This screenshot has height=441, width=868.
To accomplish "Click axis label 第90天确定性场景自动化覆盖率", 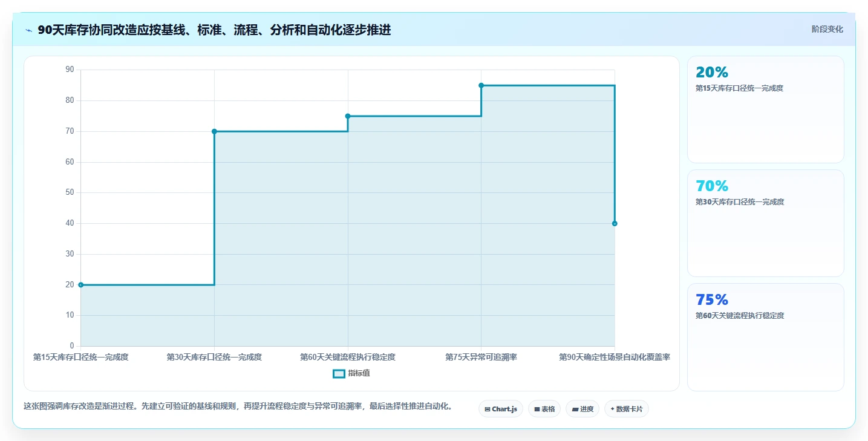I will [x=615, y=357].
